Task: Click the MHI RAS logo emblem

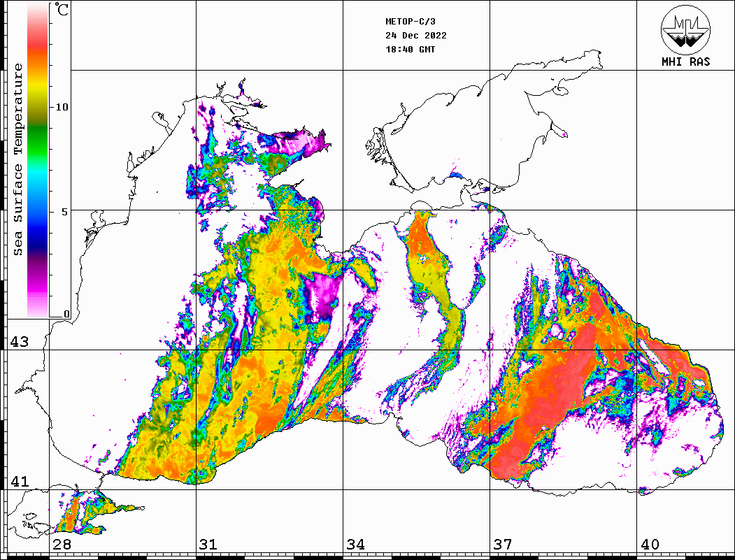Action: point(685,29)
